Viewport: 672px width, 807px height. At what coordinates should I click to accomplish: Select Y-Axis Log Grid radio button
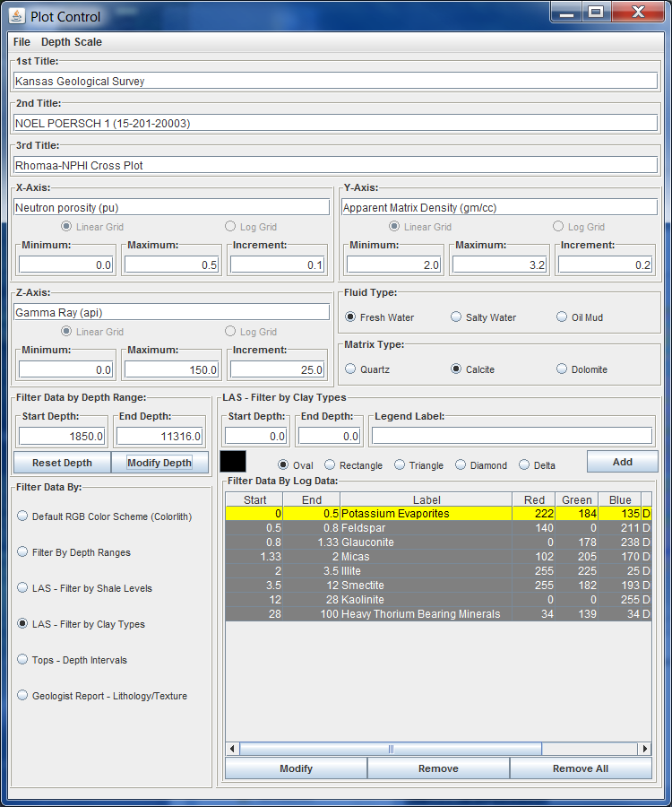pyautogui.click(x=558, y=227)
